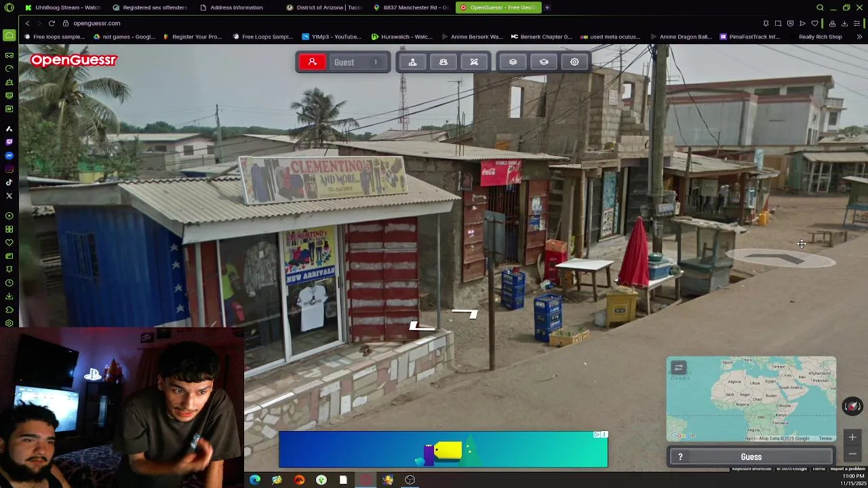The height and width of the screenshot is (488, 868).
Task: Click the clock showing 11:00 PM
Action: click(x=853, y=476)
